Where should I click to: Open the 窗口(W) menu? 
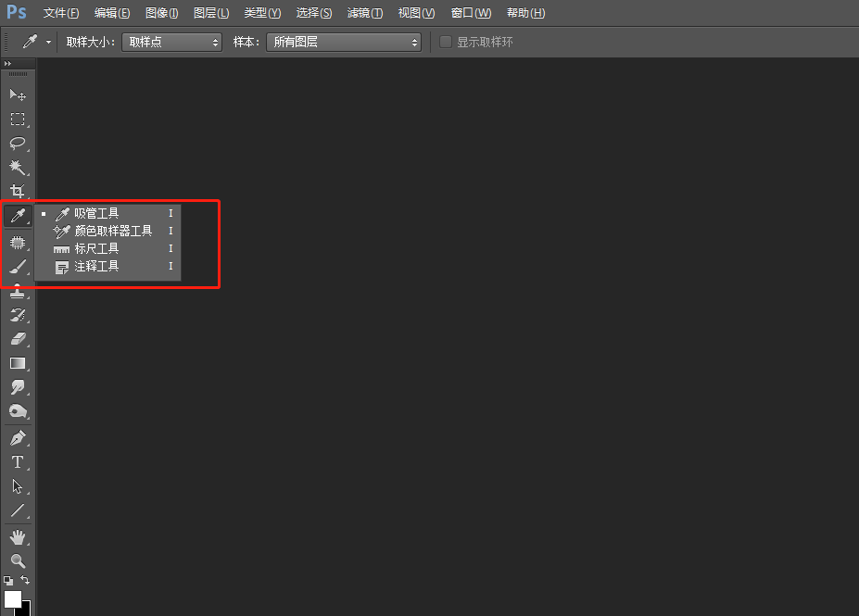click(x=471, y=13)
